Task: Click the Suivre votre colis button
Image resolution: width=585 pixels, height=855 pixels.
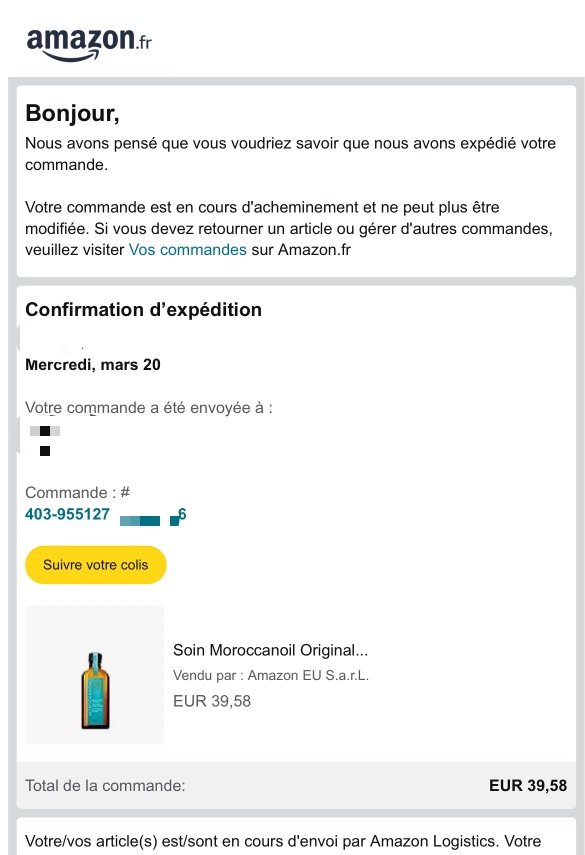Action: [x=95, y=565]
